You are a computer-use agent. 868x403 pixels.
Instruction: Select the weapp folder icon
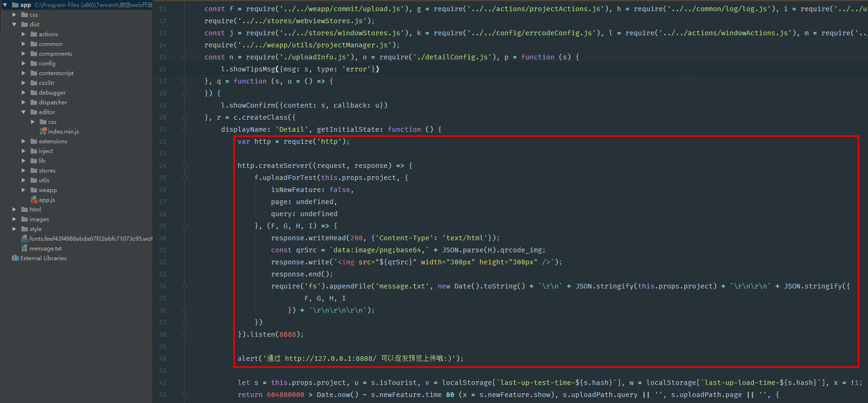tap(34, 190)
